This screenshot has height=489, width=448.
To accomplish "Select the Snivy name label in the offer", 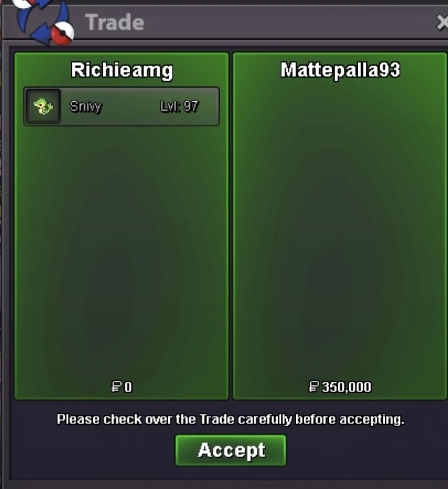I will pyautogui.click(x=86, y=107).
